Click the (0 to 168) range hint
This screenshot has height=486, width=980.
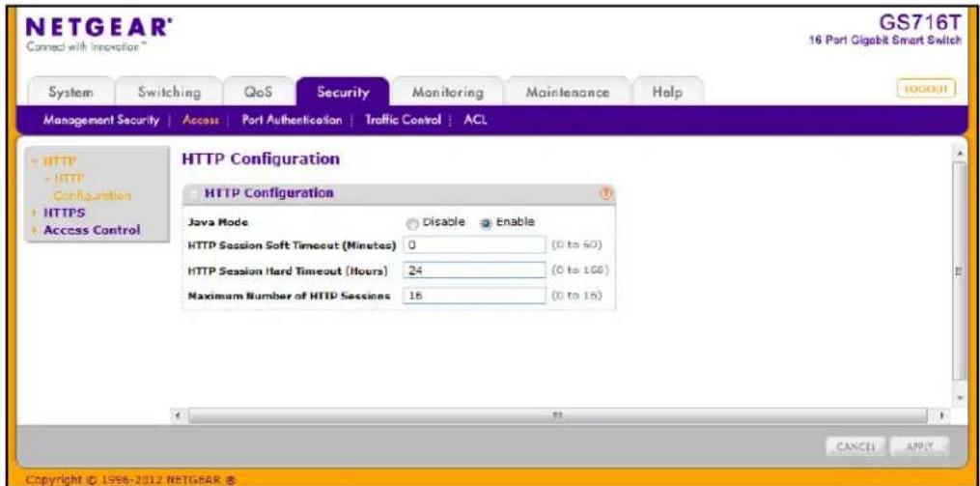click(x=580, y=271)
